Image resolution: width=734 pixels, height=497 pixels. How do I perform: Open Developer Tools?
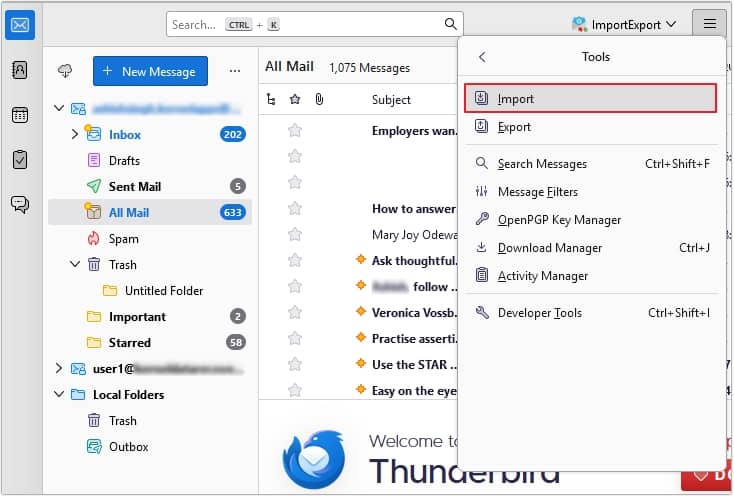(590, 313)
